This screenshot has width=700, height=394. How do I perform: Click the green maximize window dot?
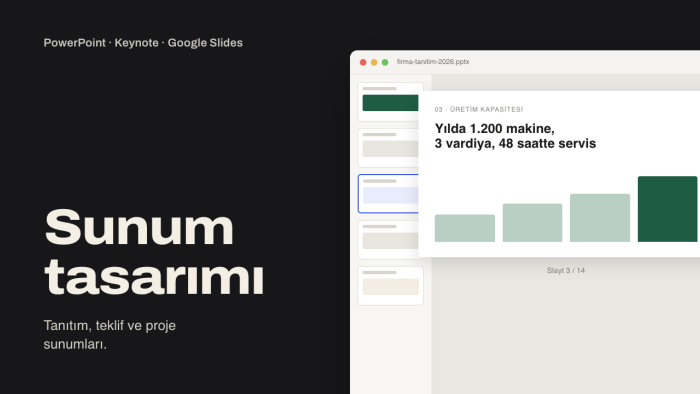click(x=385, y=62)
